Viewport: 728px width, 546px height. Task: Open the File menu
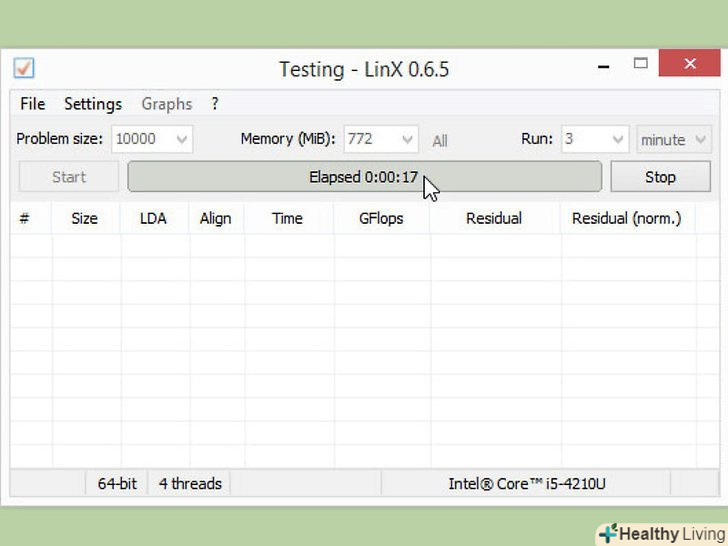(32, 104)
